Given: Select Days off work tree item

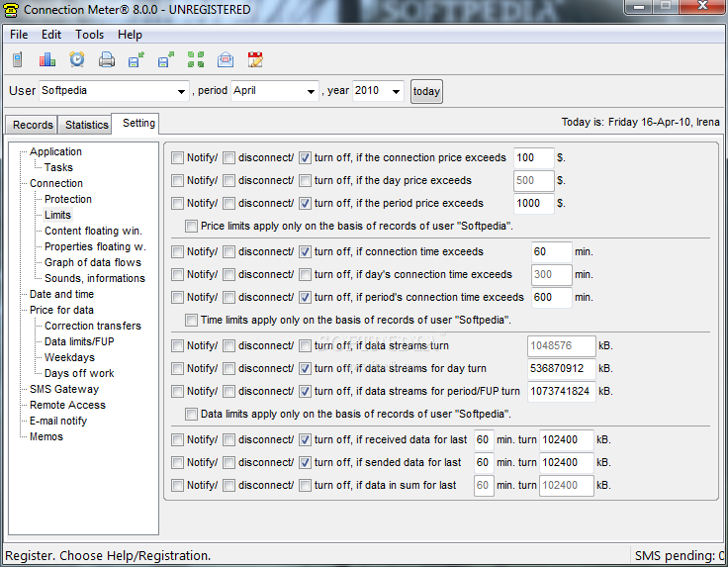Looking at the screenshot, I should (x=79, y=373).
